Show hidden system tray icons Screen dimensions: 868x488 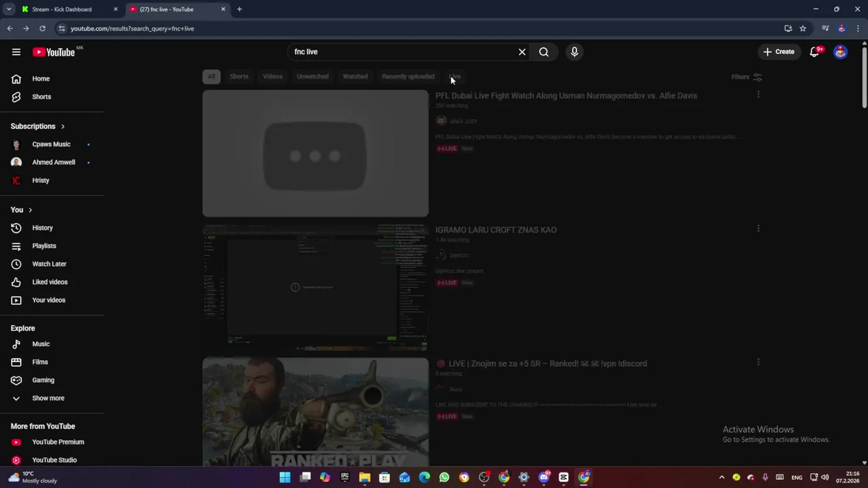(x=722, y=478)
